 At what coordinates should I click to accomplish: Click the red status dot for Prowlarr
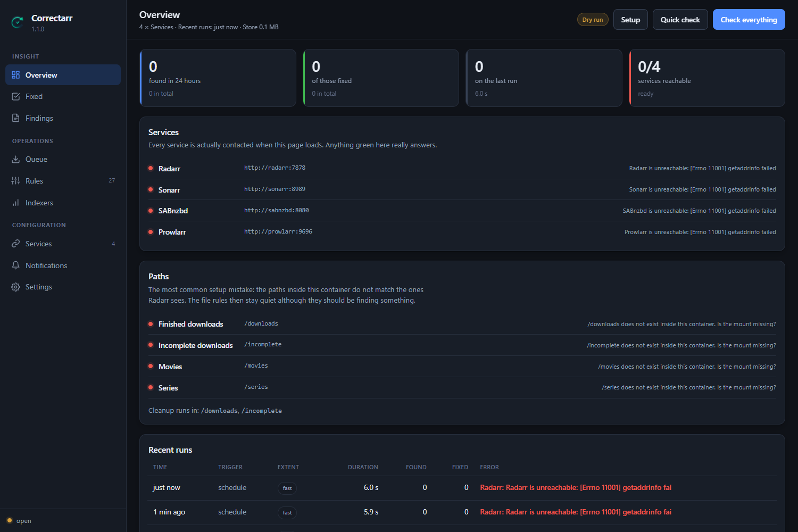point(151,232)
